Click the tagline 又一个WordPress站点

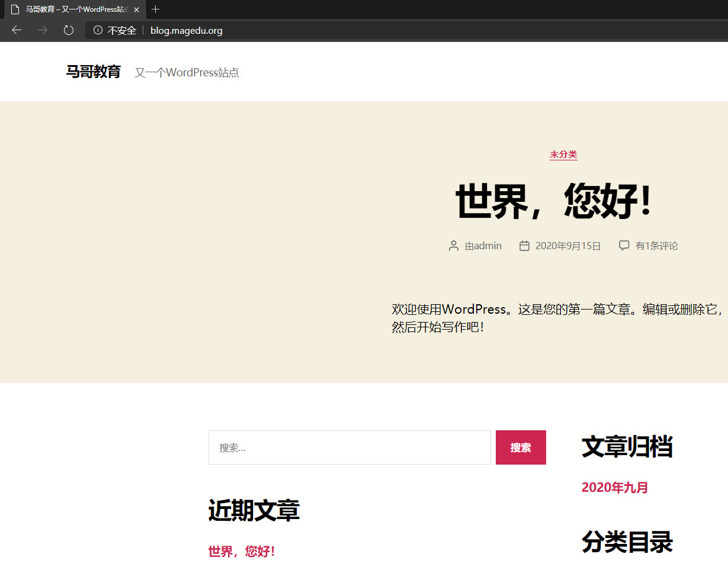(187, 73)
